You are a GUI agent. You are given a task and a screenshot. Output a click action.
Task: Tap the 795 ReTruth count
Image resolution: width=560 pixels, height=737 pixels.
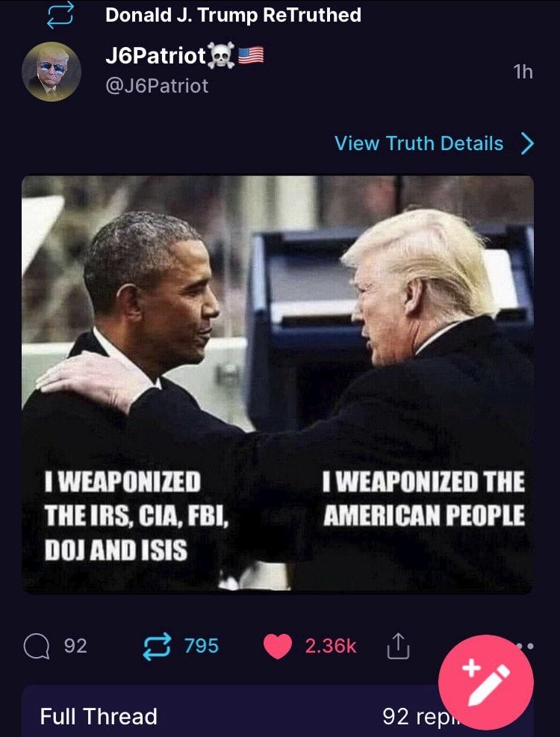(202, 647)
